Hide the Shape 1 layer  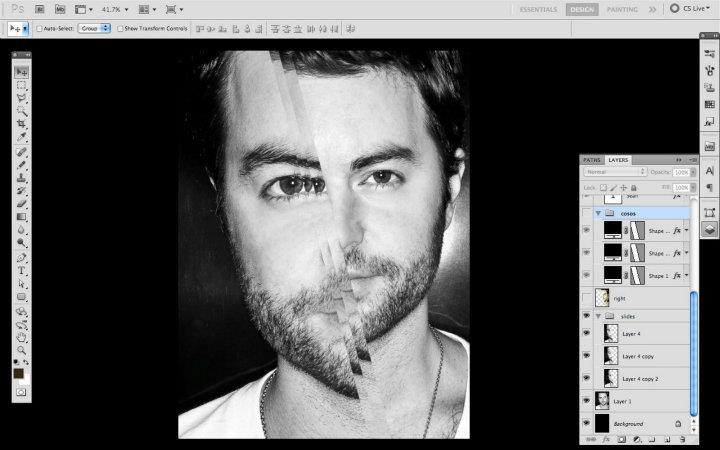pyautogui.click(x=586, y=275)
